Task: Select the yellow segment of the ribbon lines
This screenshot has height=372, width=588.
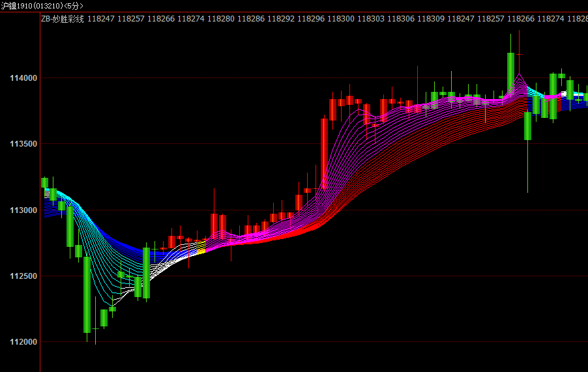Action: [x=201, y=248]
